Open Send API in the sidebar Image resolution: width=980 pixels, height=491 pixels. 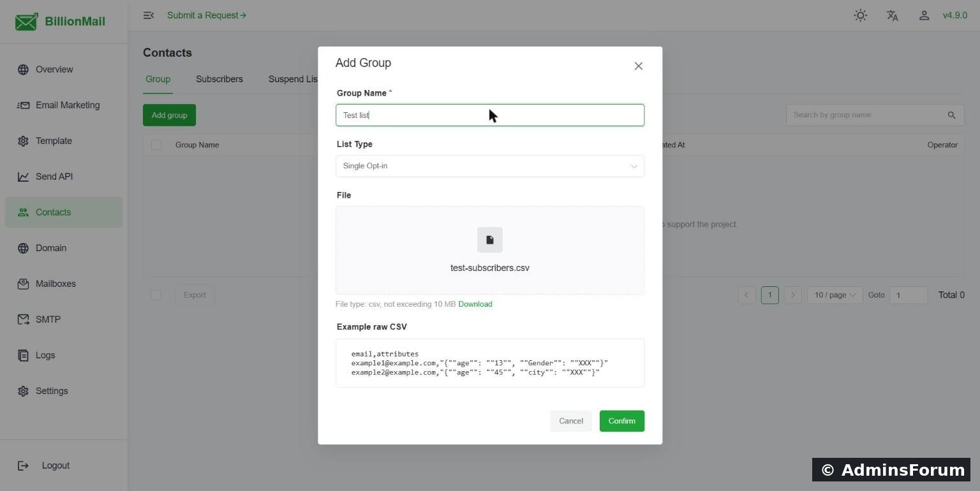click(64, 177)
